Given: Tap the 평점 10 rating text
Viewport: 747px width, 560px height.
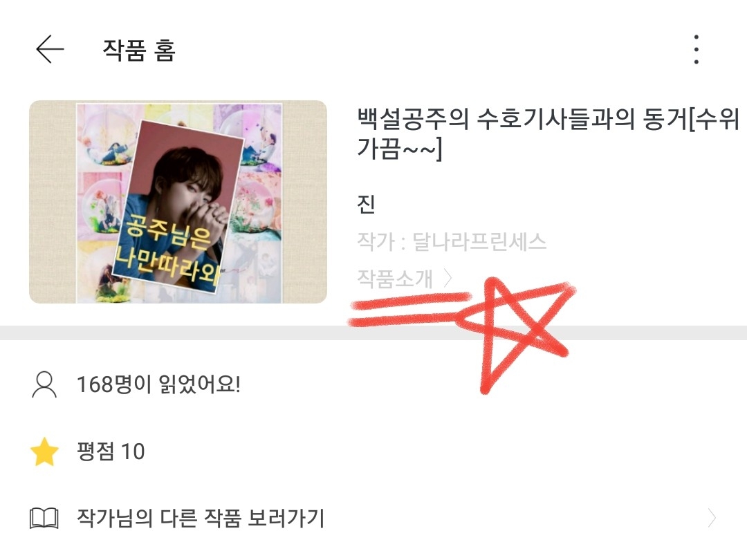Looking at the screenshot, I should pos(111,451).
